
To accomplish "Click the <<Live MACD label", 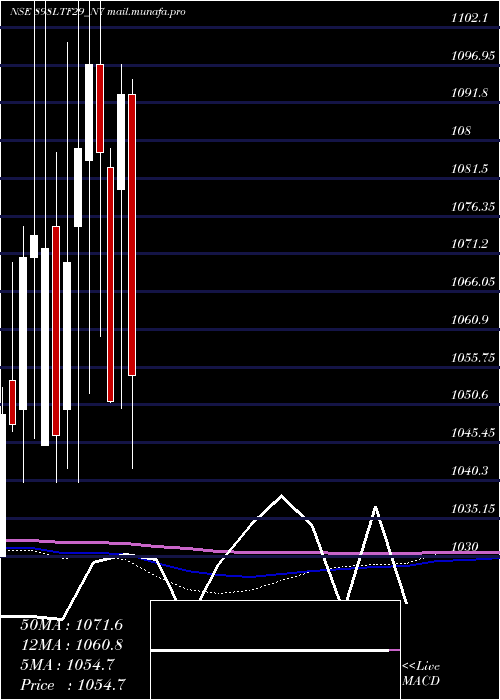I will click(x=421, y=674).
